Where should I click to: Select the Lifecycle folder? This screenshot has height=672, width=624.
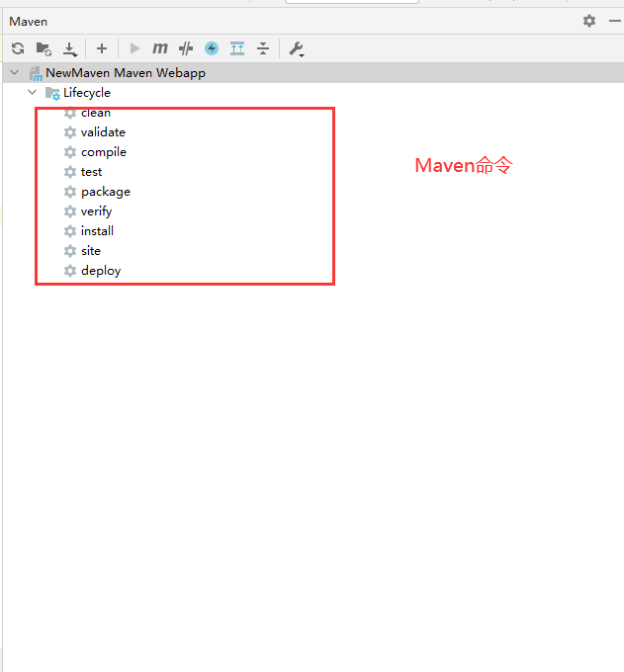pyautogui.click(x=87, y=93)
